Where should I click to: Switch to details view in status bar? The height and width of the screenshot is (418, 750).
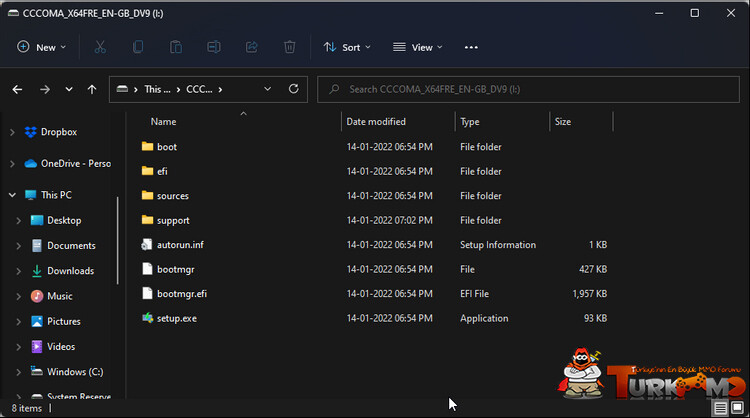(x=720, y=408)
